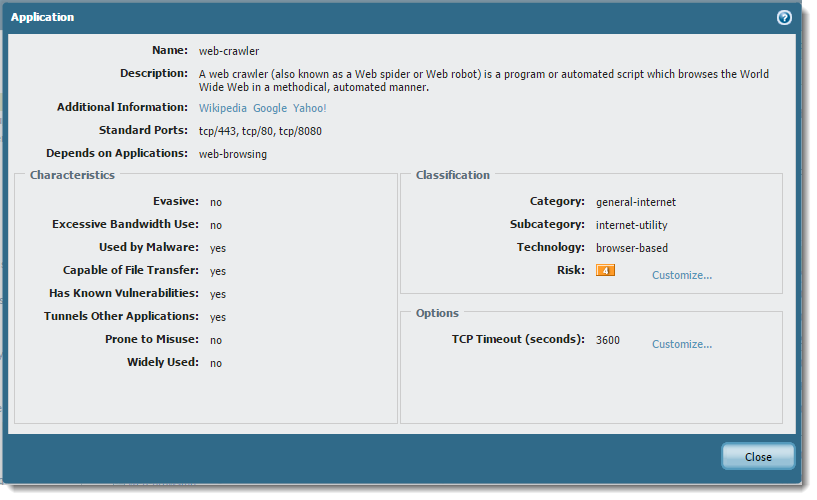Click the orange risk level 4 badge
The width and height of the screenshot is (817, 500).
tap(605, 270)
